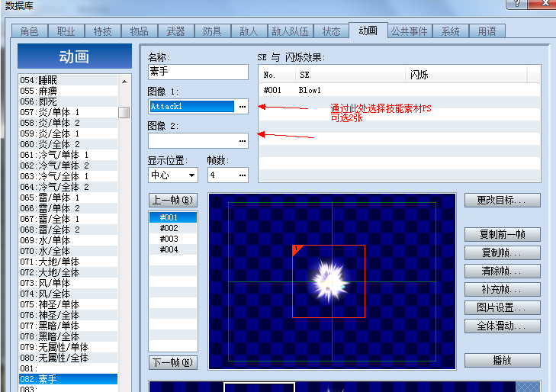
Task: Select cell 1 sprite in frame canvas
Action: pos(329,281)
